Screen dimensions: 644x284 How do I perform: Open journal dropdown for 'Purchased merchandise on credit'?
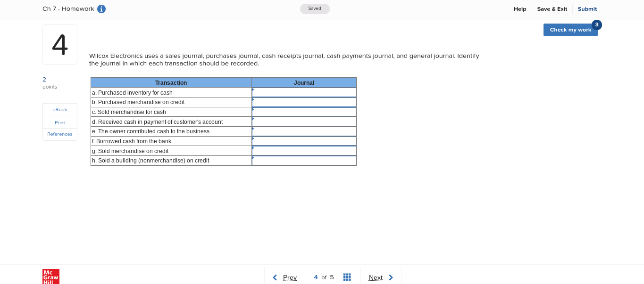click(304, 102)
